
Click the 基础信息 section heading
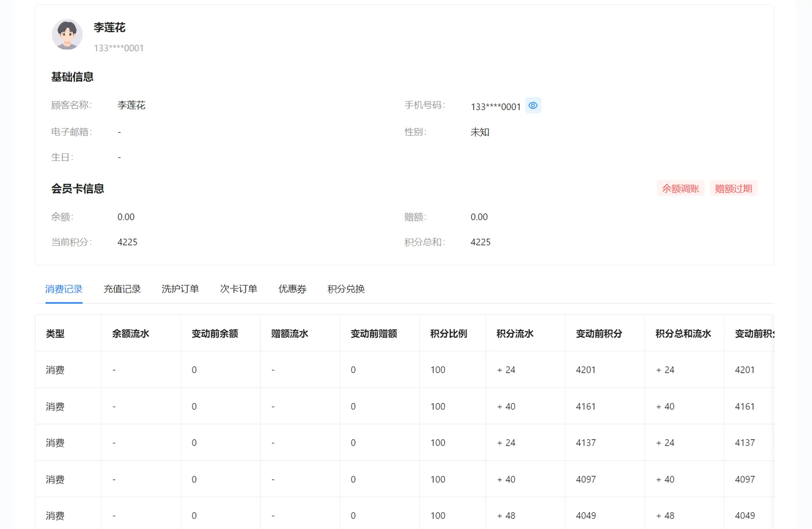(73, 77)
